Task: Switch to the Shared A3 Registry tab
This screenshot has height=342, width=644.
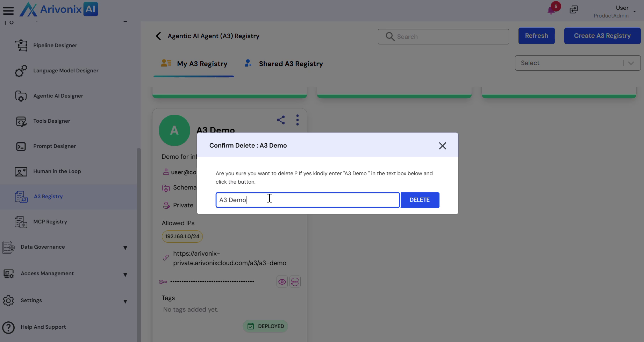Action: tap(291, 64)
